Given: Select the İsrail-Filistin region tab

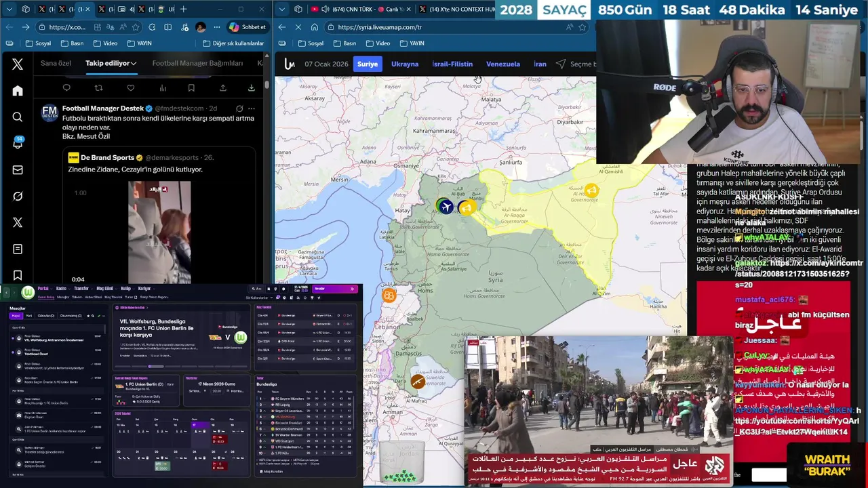Looking at the screenshot, I should [452, 64].
